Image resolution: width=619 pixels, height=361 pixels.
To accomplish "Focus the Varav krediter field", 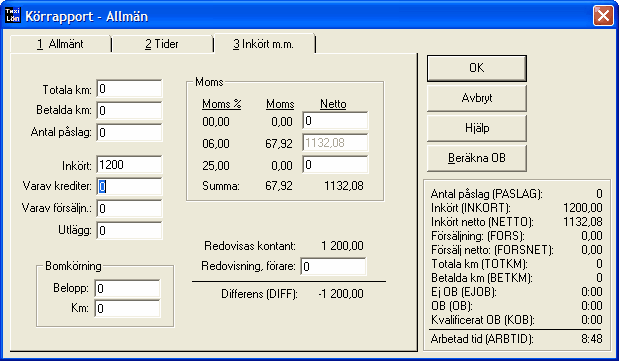I will 129,186.
